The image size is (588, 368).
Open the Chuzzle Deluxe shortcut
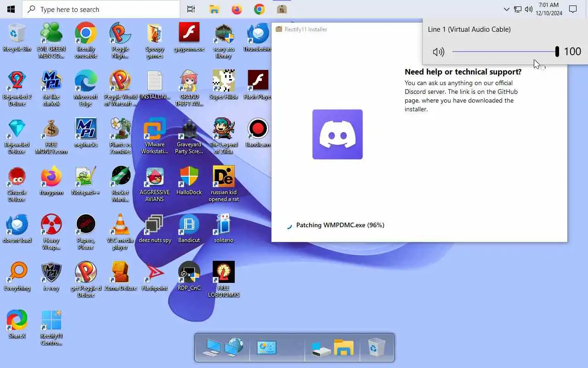point(17,184)
